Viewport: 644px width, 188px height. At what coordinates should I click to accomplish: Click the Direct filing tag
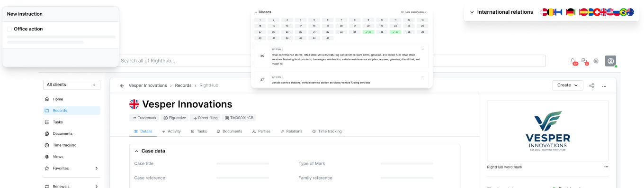click(205, 118)
